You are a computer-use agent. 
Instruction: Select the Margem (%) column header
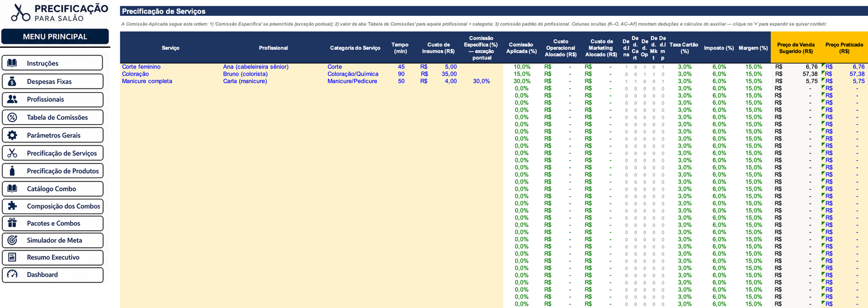tap(753, 48)
